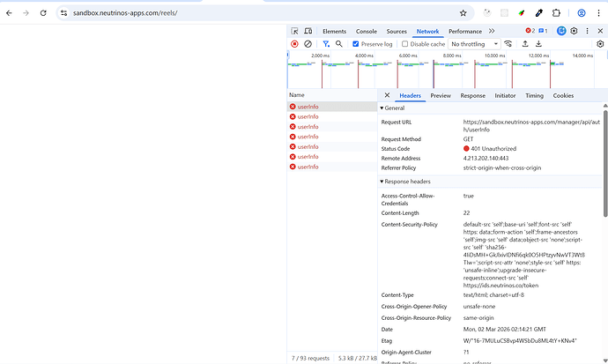
Task: Stop recording network log
Action: (294, 44)
